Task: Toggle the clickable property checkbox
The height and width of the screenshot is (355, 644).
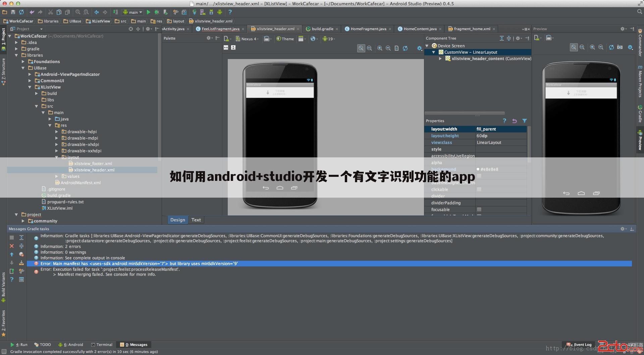Action: point(479,189)
